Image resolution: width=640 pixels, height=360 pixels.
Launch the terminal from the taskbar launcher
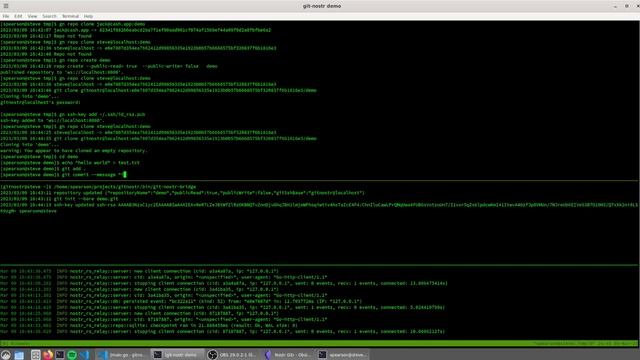click(x=60, y=355)
